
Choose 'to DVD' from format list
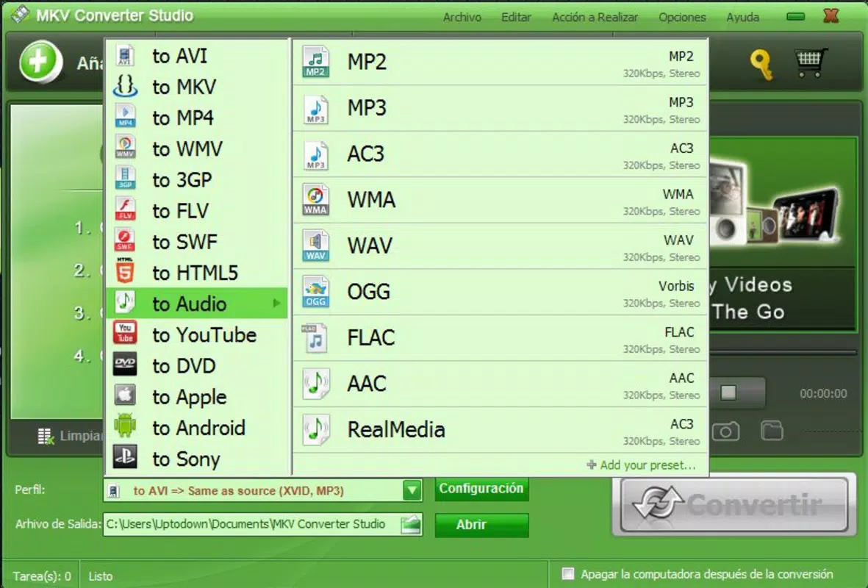[x=197, y=365]
